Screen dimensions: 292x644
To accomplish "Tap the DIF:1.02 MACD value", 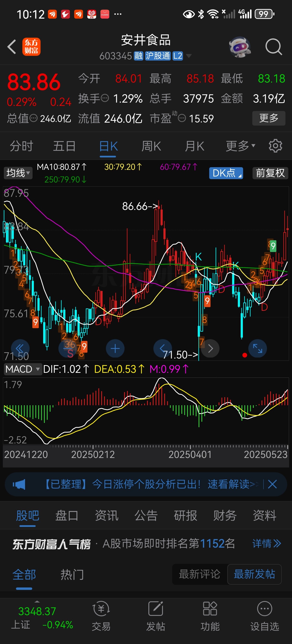I will (x=66, y=369).
